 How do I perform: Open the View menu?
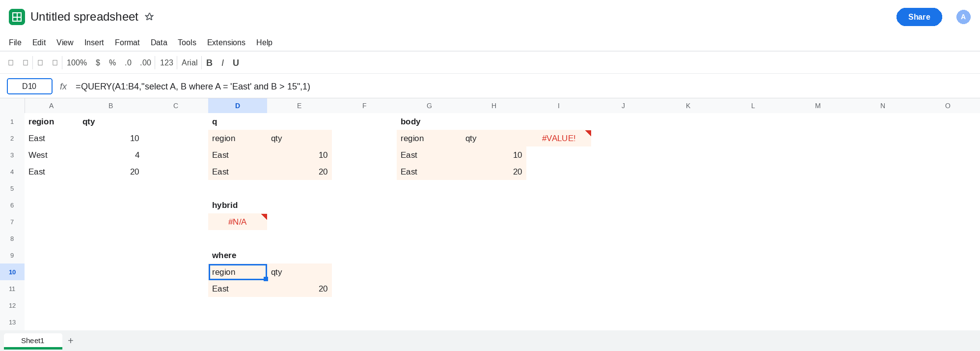(x=65, y=43)
